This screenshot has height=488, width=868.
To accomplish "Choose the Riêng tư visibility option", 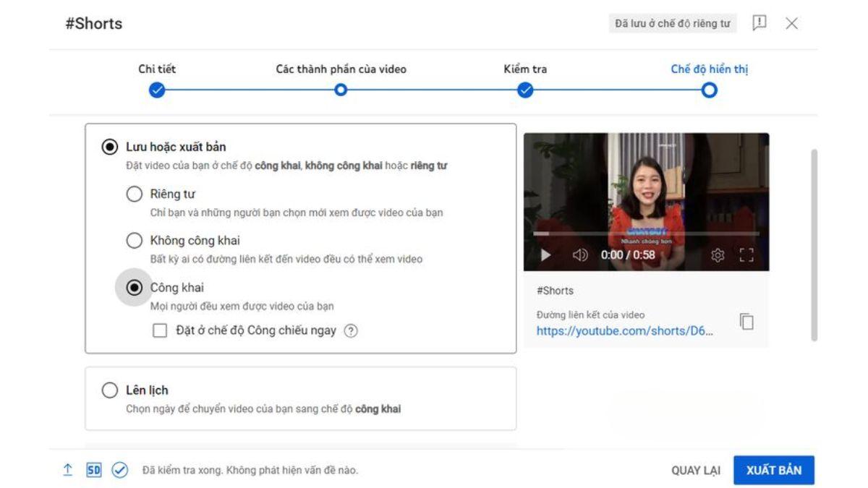I will point(135,194).
